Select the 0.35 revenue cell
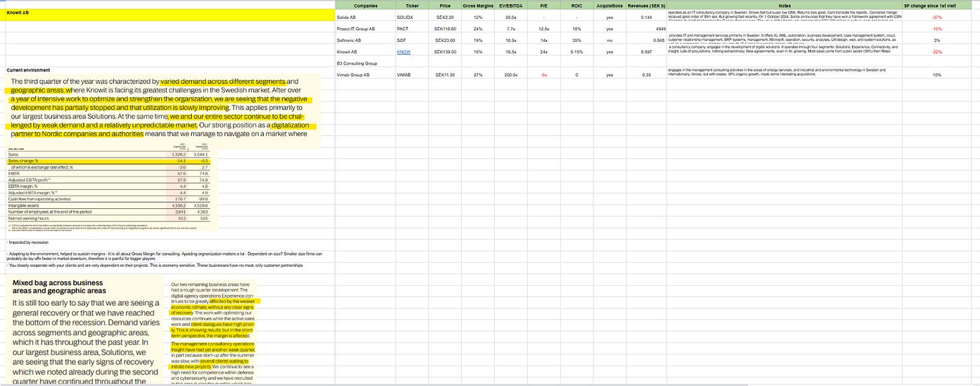 click(645, 74)
